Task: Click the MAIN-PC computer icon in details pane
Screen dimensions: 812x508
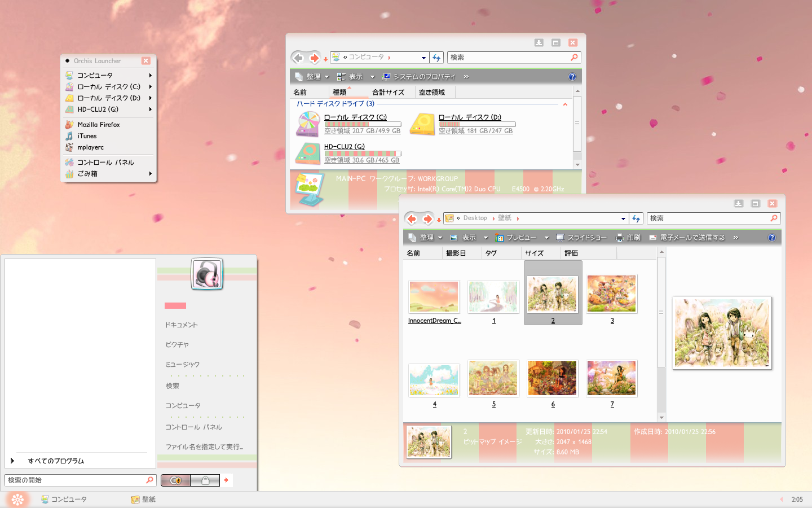Action: pos(310,189)
